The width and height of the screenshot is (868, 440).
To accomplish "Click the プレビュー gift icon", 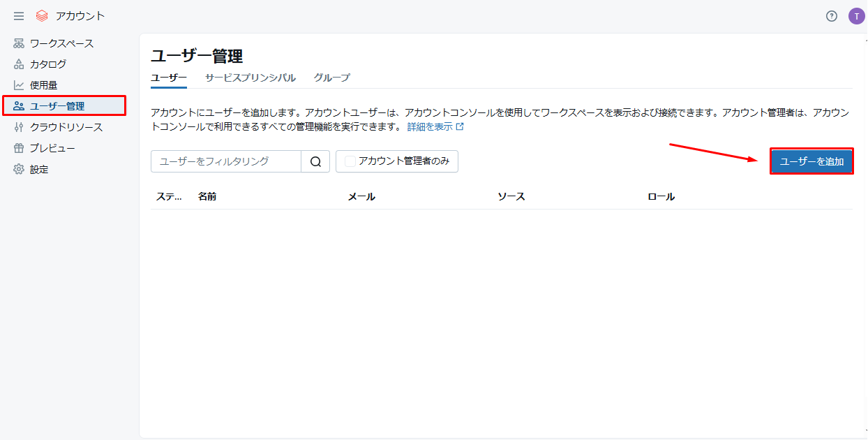I will 19,148.
